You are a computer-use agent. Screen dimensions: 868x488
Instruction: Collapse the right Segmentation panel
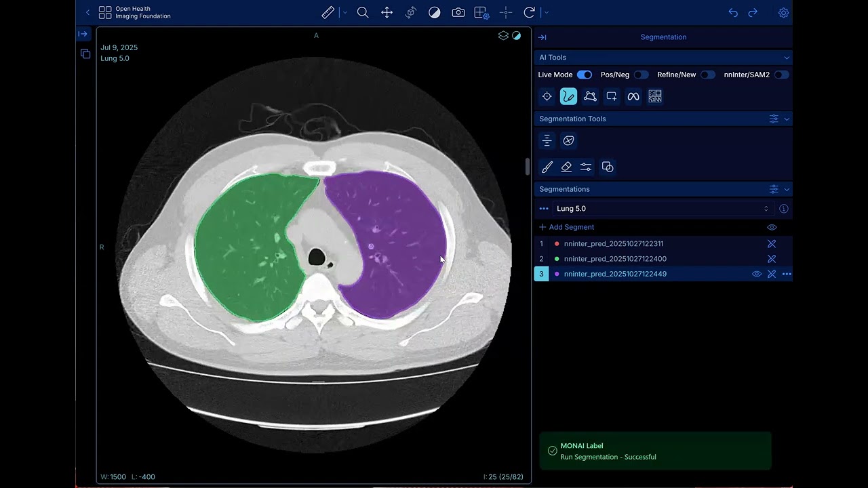tap(542, 37)
